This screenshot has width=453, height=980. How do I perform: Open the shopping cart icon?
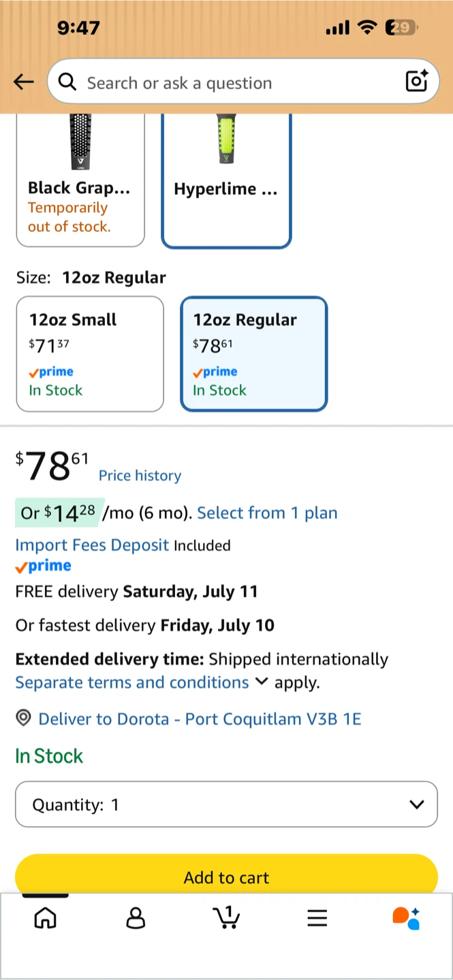(226, 917)
